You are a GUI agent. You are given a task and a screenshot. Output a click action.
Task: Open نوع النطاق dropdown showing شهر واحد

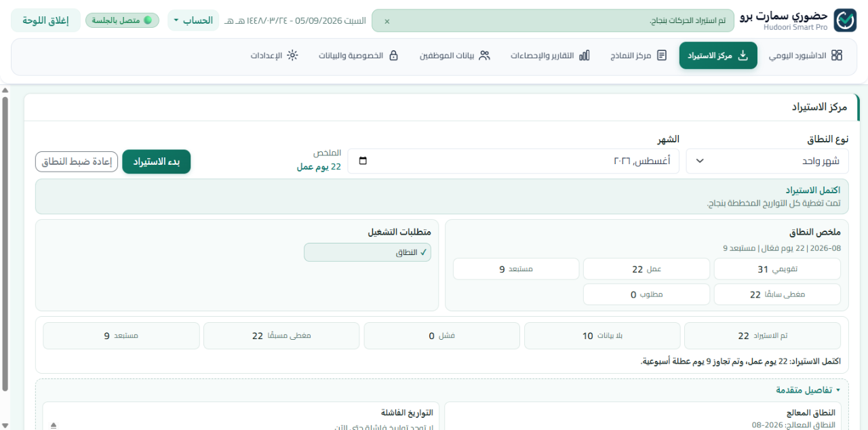click(x=767, y=161)
